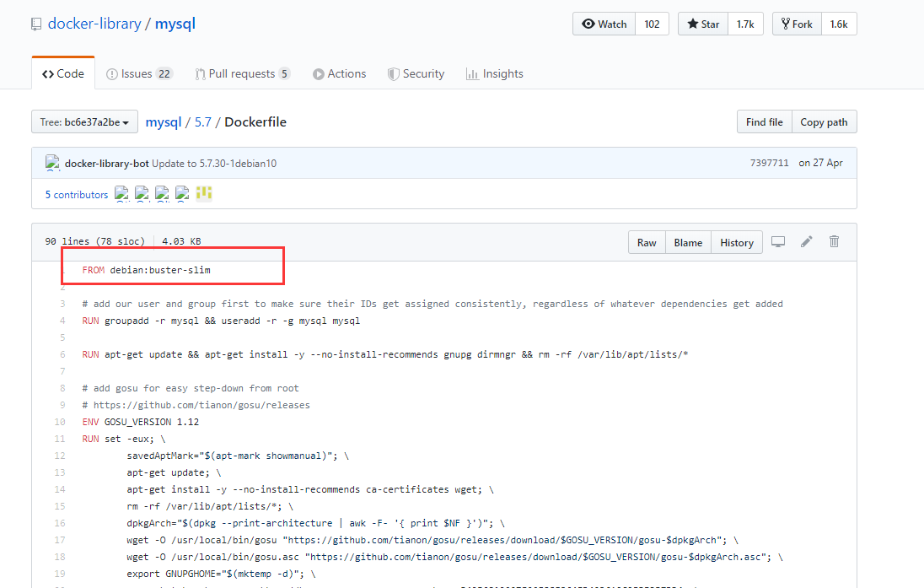Open stargazers count 1.7k
924x588 pixels.
click(745, 24)
